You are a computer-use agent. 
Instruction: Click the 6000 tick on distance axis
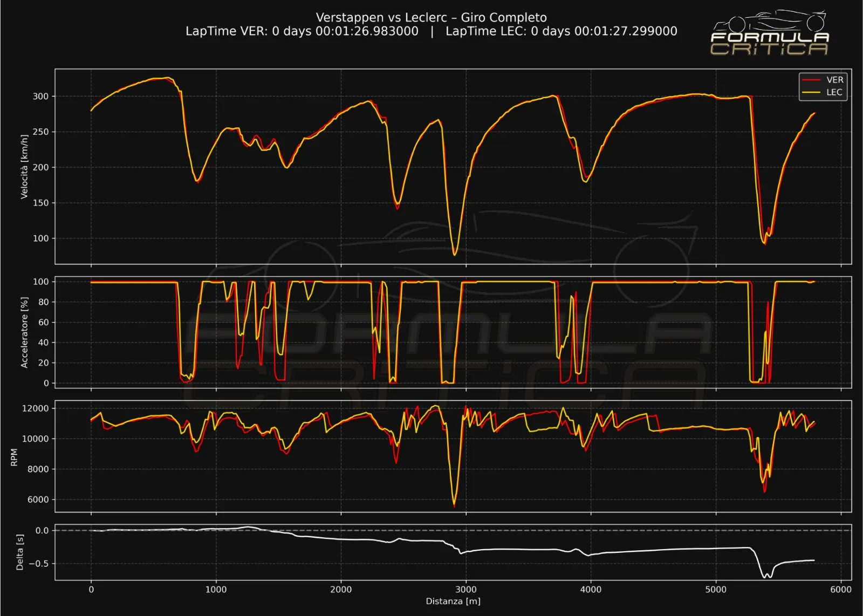click(x=840, y=590)
